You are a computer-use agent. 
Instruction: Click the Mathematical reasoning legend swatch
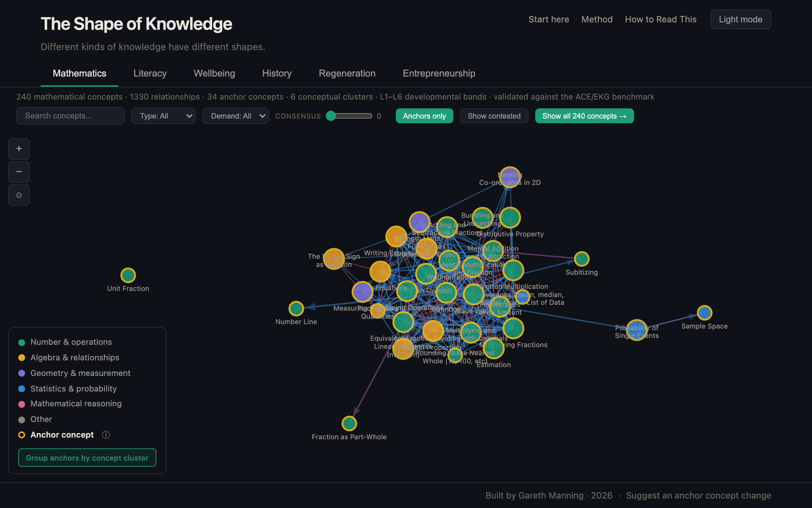coord(22,404)
